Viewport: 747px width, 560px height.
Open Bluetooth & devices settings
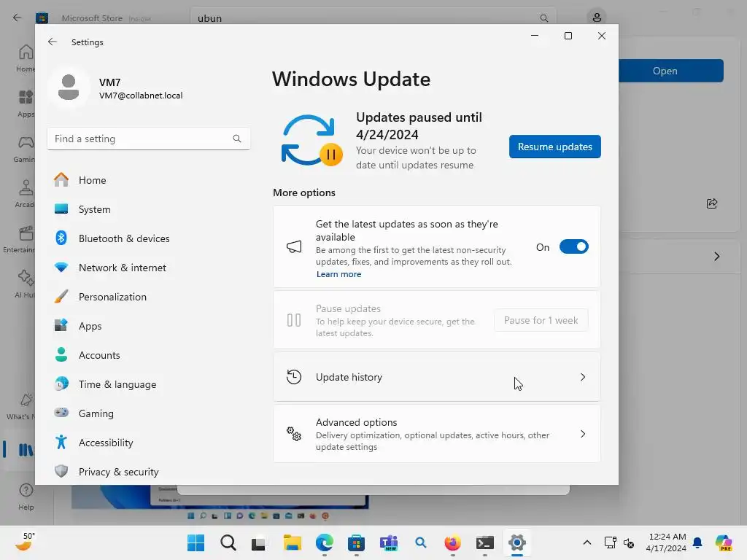click(x=149, y=238)
